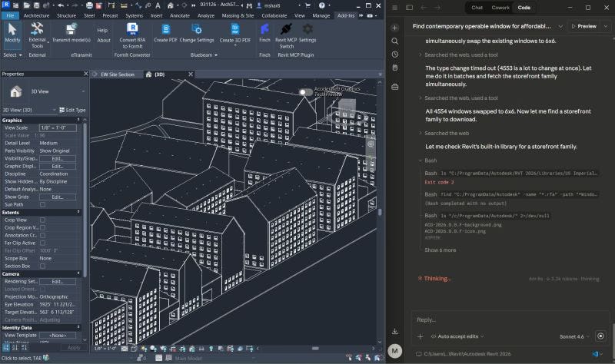615x364 pixels.
Task: Open the Default 3D View house icon
Action: click(170, 5)
